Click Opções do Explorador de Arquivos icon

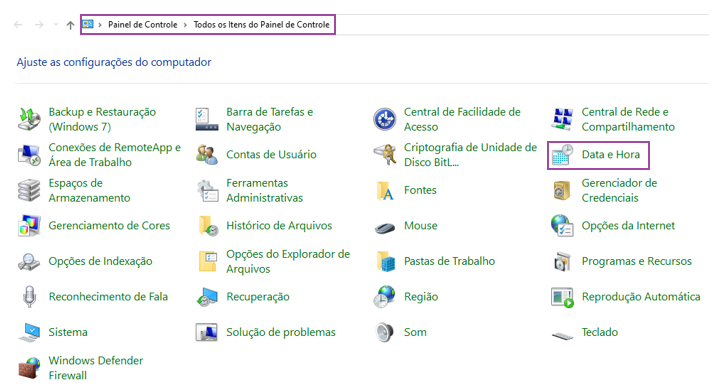[208, 261]
